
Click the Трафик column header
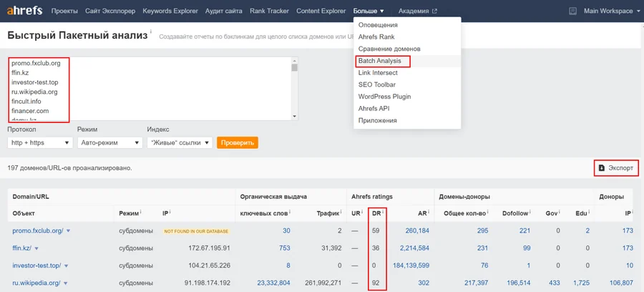(x=327, y=213)
